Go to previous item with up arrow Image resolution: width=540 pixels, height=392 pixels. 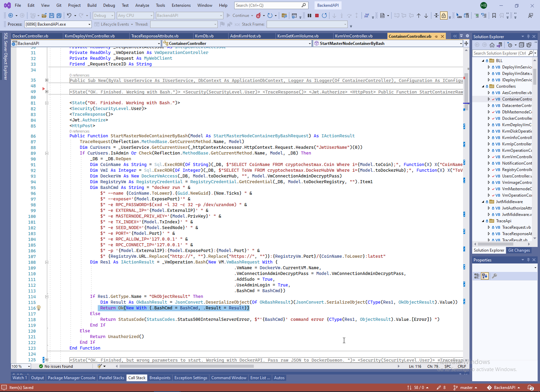[x=419, y=16]
